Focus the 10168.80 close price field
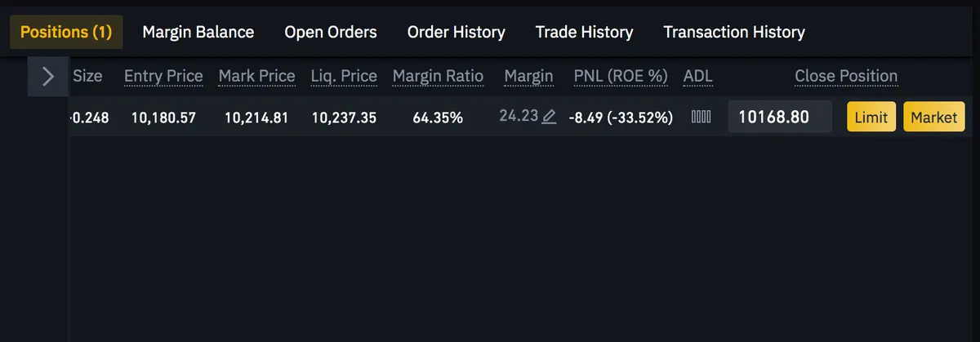Screen dimensions: 980x342 pos(780,117)
